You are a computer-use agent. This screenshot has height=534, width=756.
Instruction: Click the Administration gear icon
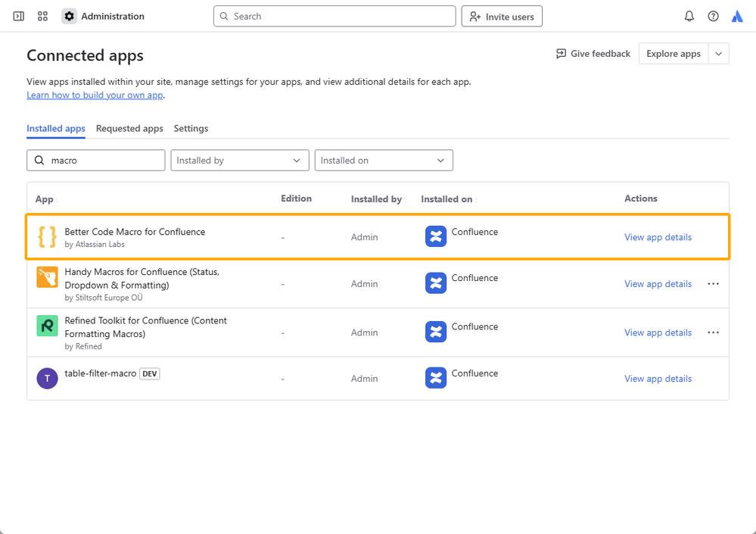[70, 16]
